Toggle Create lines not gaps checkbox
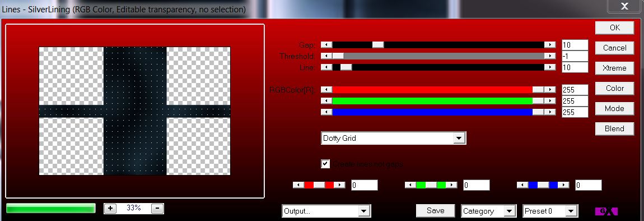The height and width of the screenshot is (221, 644). [325, 164]
